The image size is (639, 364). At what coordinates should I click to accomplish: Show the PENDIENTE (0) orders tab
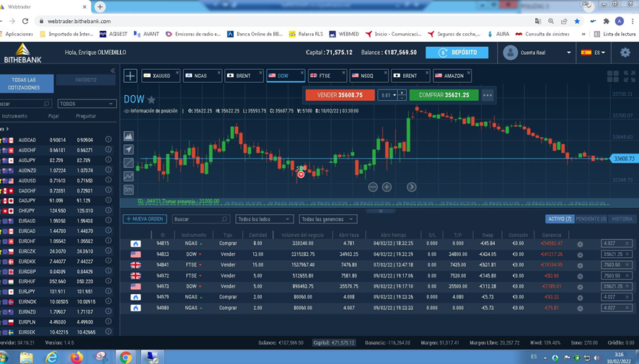pyautogui.click(x=591, y=219)
